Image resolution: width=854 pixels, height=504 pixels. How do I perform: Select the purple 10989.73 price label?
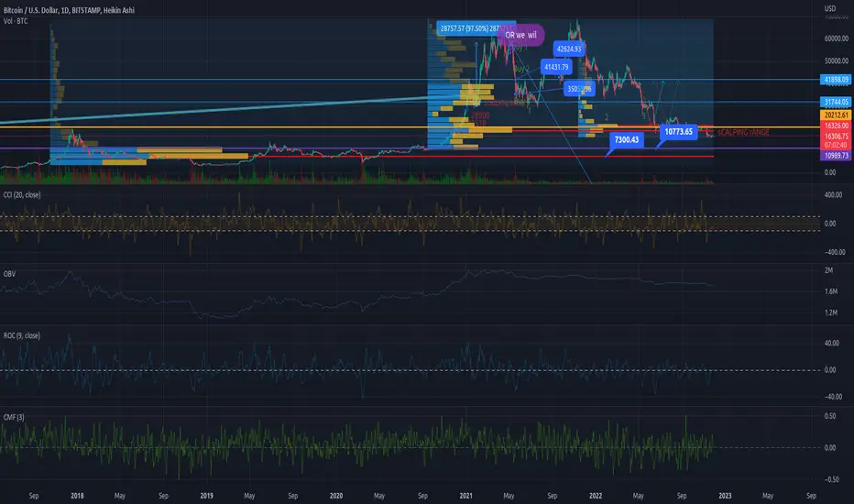point(836,155)
